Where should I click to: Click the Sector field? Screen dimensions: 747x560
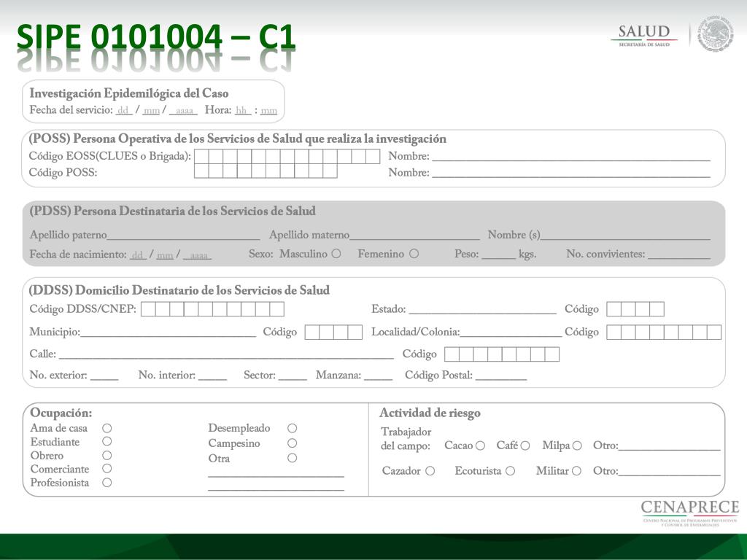pos(293,376)
